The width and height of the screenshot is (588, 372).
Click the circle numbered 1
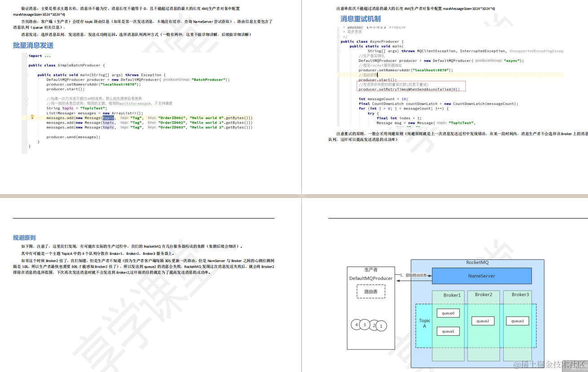tap(381, 326)
